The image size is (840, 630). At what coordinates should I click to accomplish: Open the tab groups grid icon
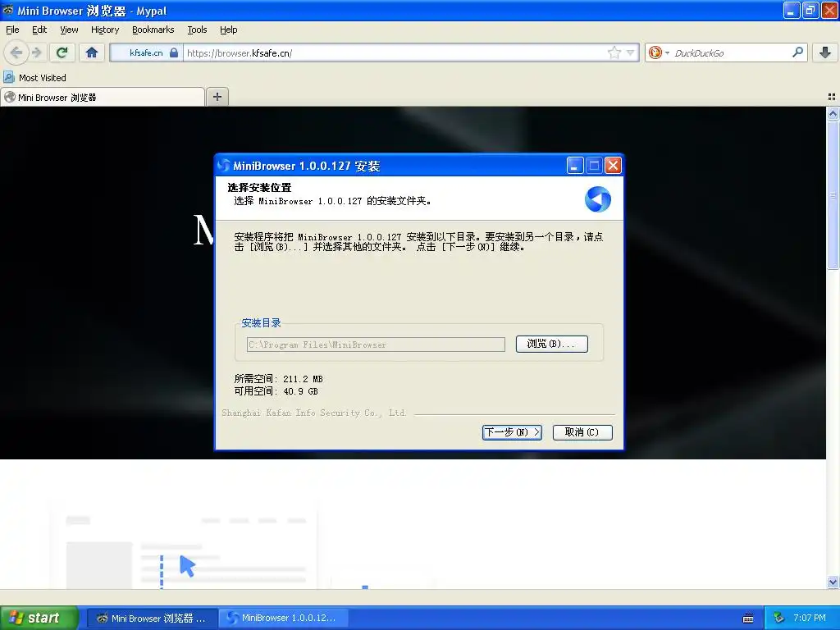point(832,97)
